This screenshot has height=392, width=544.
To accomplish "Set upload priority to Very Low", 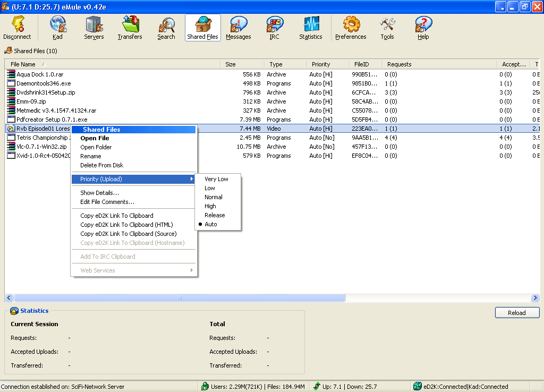I will pos(218,179).
